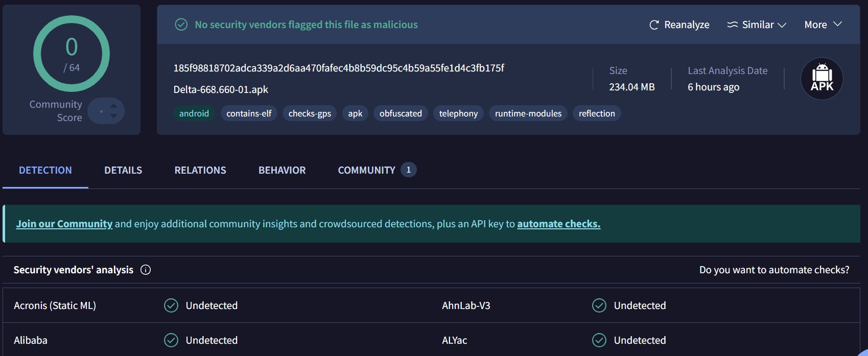This screenshot has width=868, height=356.
Task: Click the Acronis (Static ML) vendor name
Action: click(x=55, y=305)
